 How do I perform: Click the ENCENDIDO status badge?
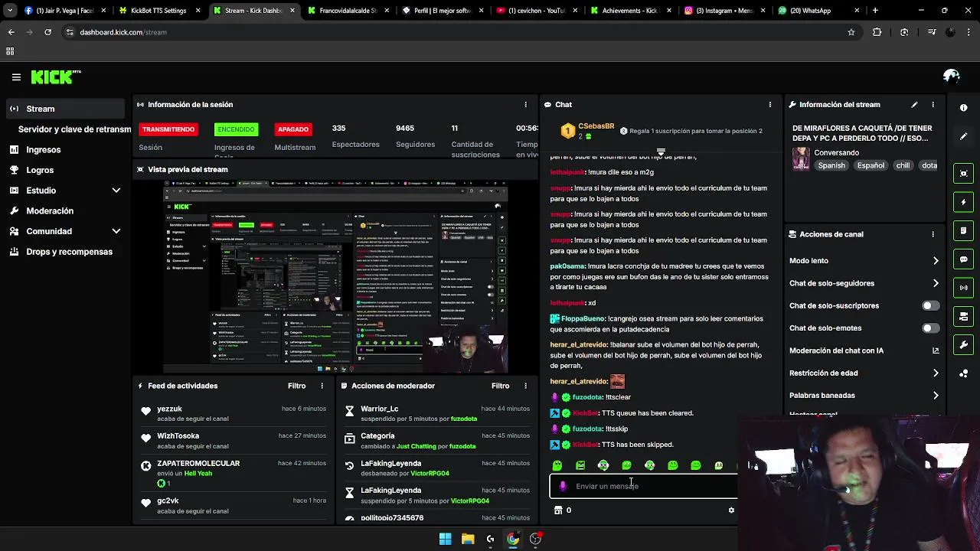[x=236, y=129]
